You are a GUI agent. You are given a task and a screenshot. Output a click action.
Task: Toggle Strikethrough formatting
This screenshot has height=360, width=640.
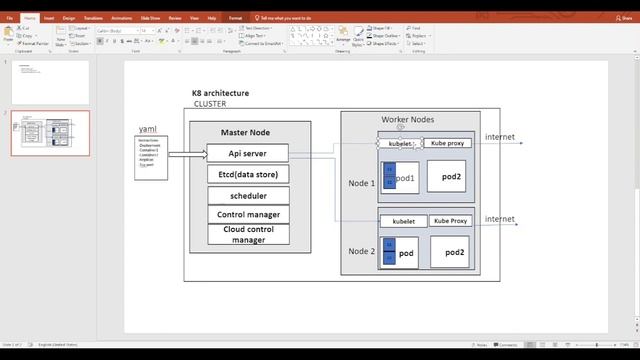click(129, 41)
